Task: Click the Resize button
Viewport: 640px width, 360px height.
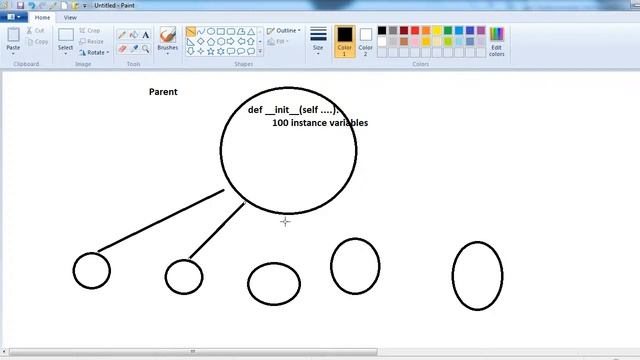Action: tap(91, 42)
